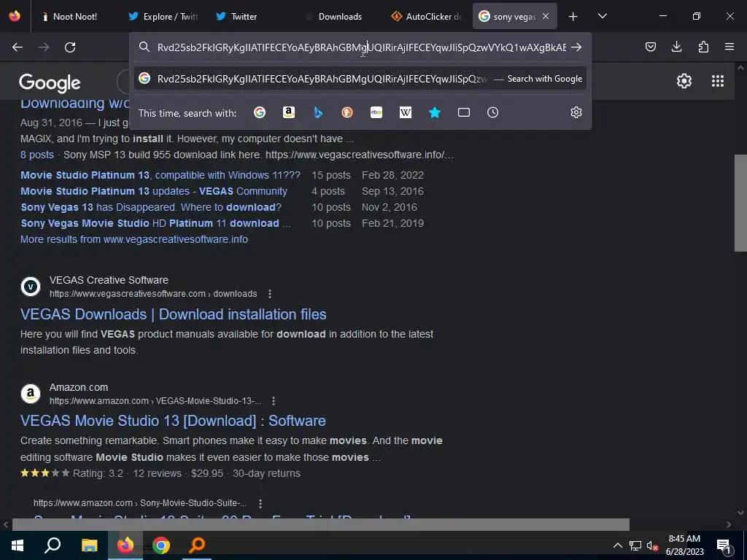Screen dimensions: 747x560
Task: Open a new tab
Action: click(573, 17)
